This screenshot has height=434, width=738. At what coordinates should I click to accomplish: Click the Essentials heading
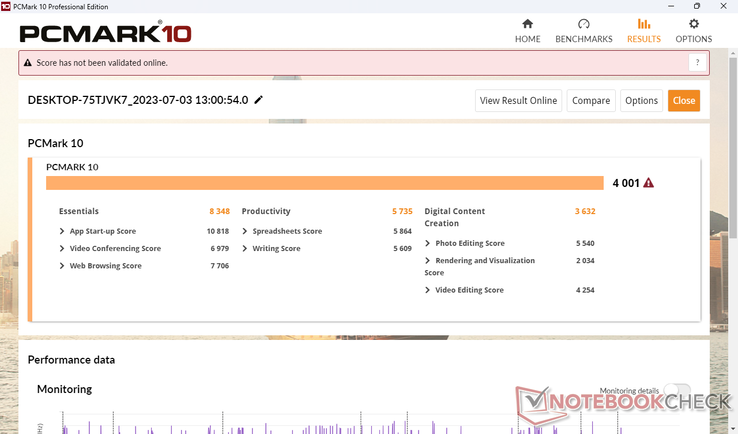pos(79,211)
